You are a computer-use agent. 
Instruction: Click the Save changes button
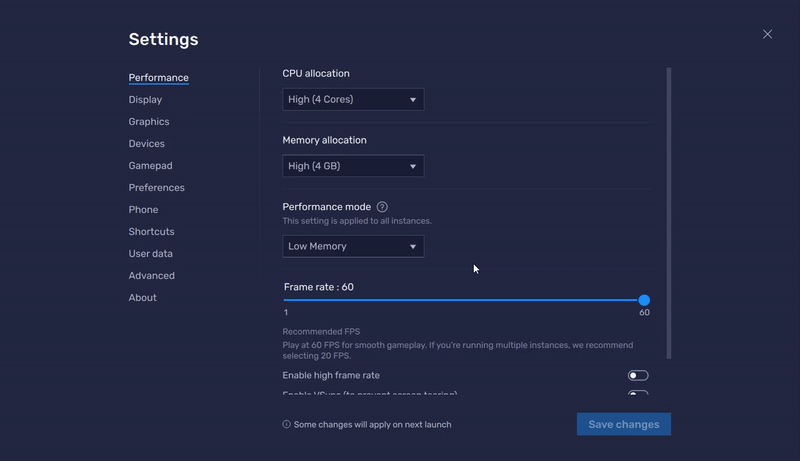(623, 425)
